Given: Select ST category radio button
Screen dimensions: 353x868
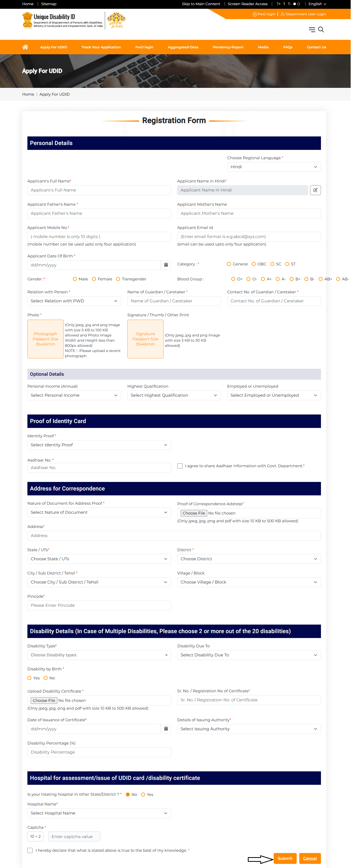Looking at the screenshot, I should point(287,264).
